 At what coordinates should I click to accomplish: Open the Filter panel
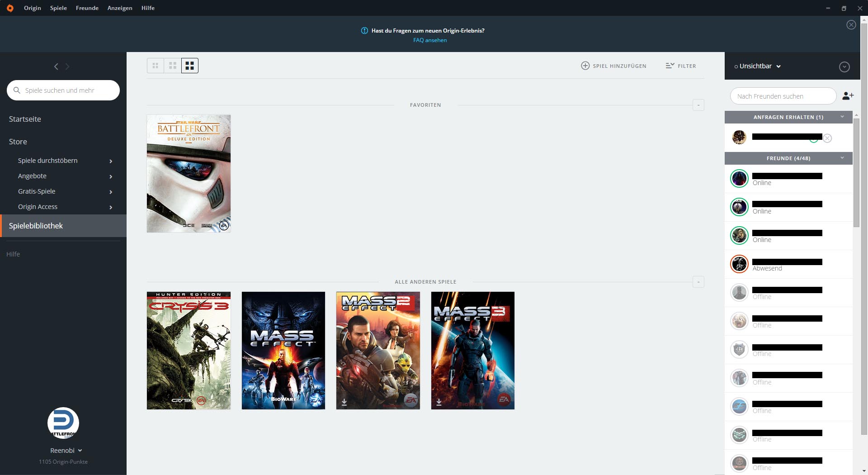point(681,66)
